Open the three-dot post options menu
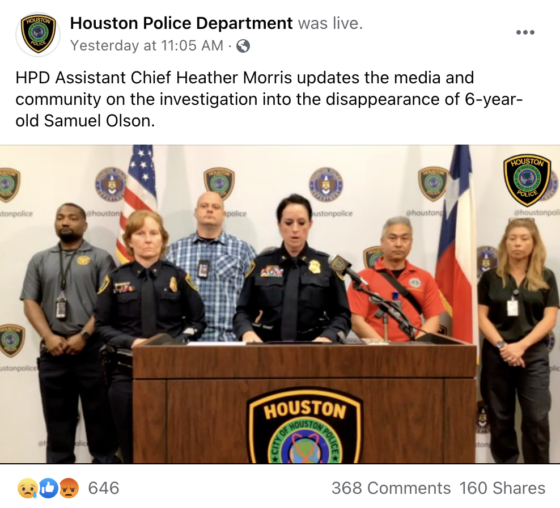The width and height of the screenshot is (560, 508). [525, 33]
